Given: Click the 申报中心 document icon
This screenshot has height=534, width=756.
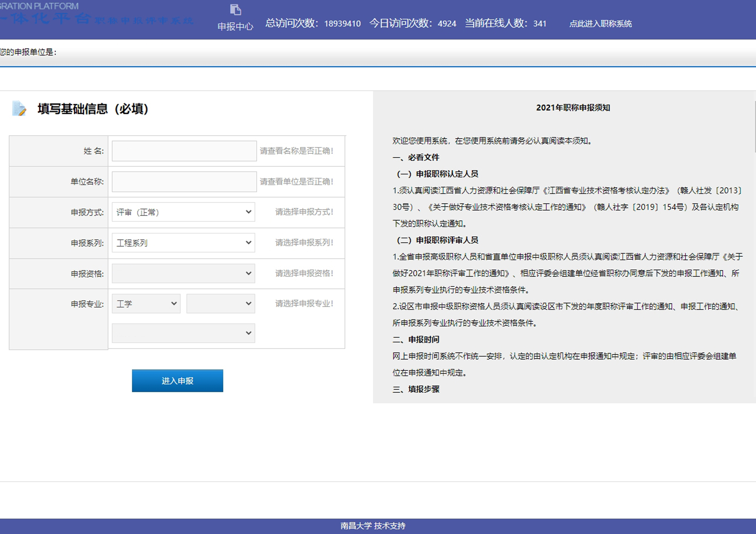Looking at the screenshot, I should [235, 10].
